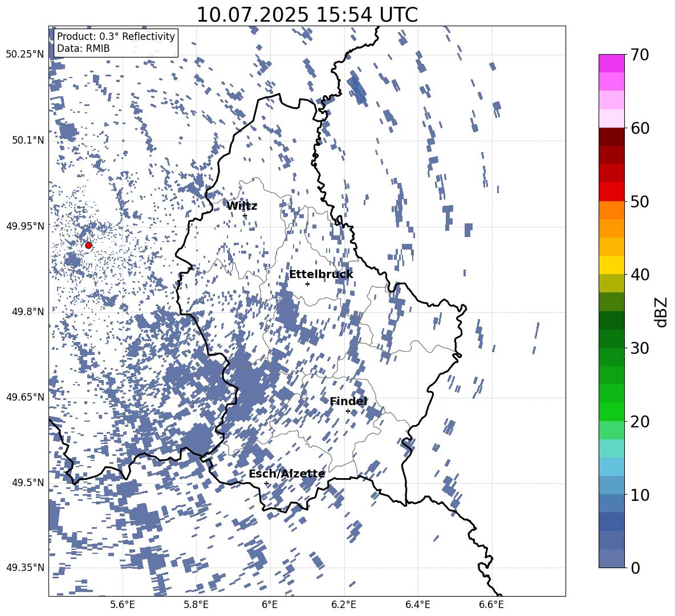Click the plot title 10.07.2025 15:54 UTC
The image size is (675, 616).
pos(307,15)
